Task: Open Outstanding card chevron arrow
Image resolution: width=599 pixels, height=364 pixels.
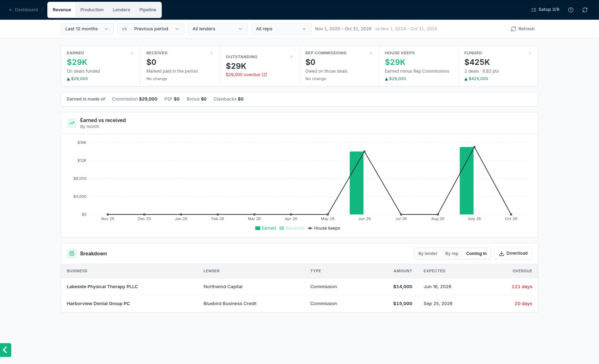Action: click(x=291, y=57)
